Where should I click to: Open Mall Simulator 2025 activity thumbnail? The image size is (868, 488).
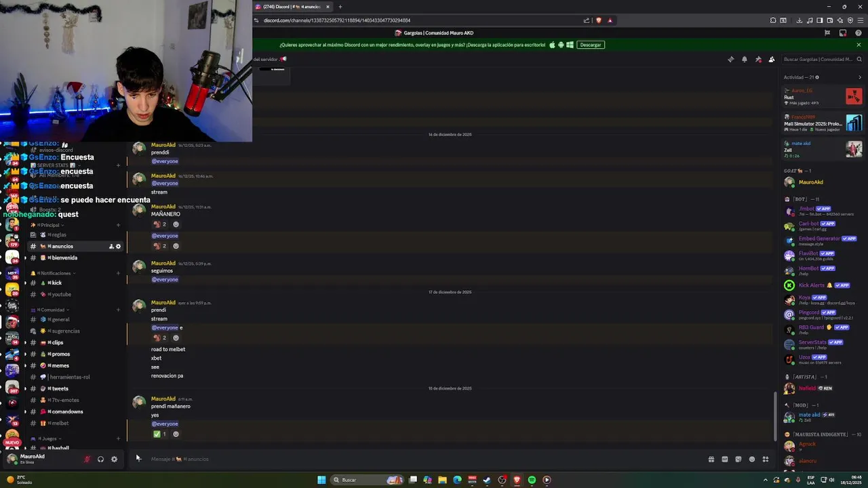(x=854, y=123)
